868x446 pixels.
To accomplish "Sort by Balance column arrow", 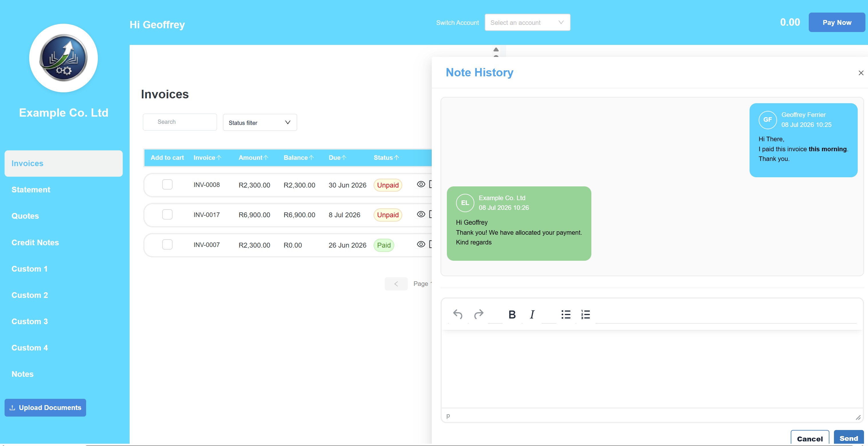I will click(311, 158).
